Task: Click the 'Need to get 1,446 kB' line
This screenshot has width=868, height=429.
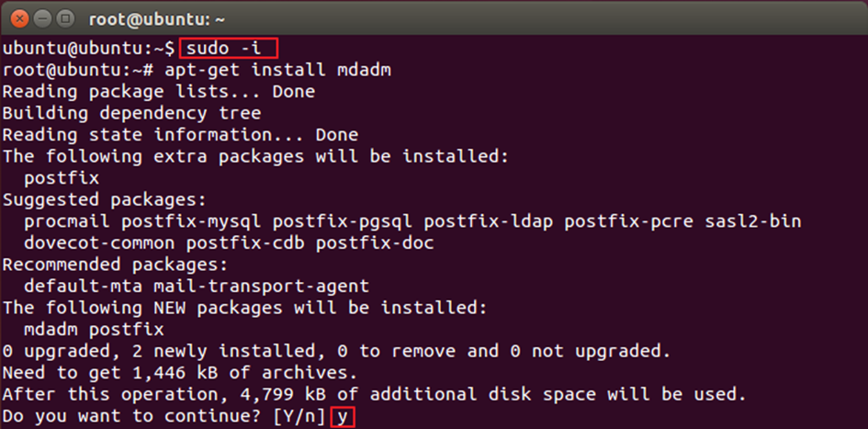Action: click(x=179, y=372)
